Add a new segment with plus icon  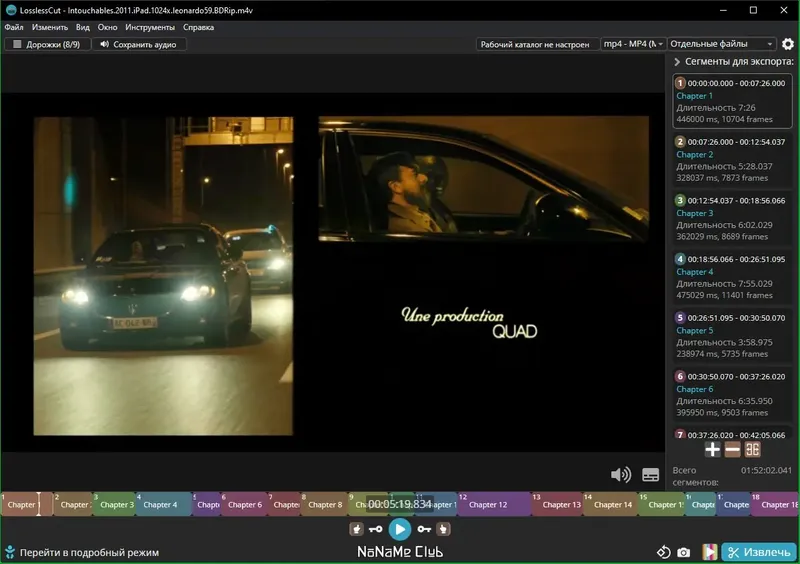tap(712, 450)
